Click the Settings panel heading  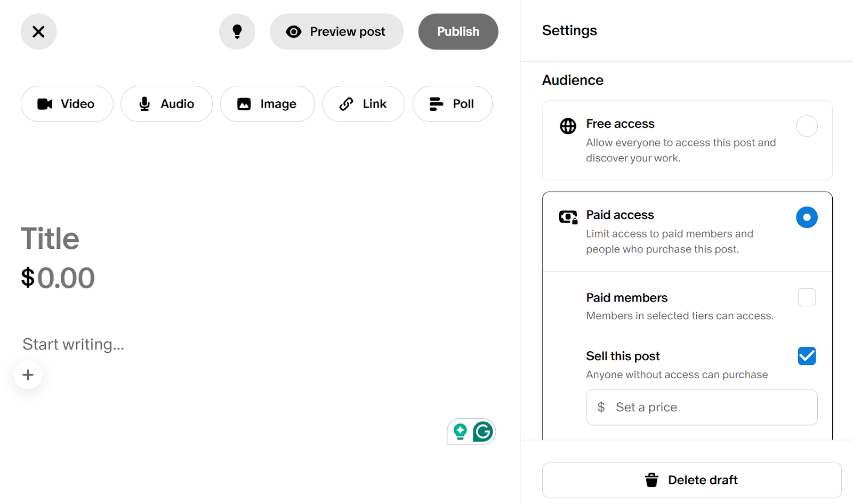[569, 30]
